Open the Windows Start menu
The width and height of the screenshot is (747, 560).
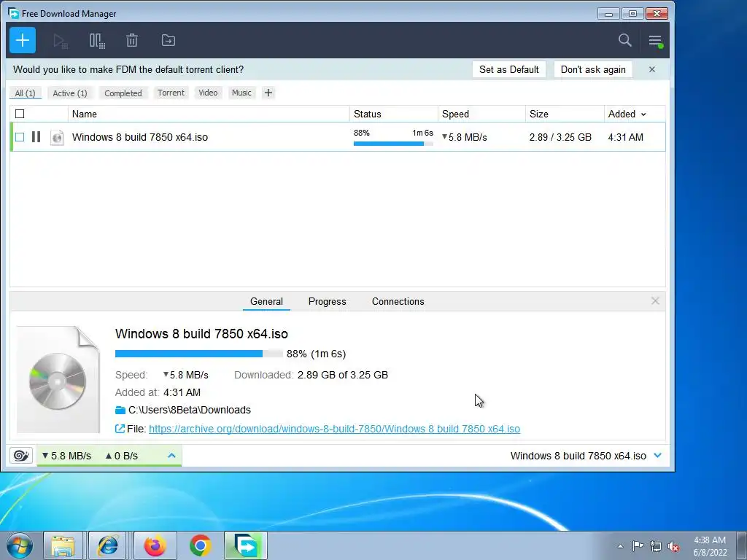coord(20,545)
